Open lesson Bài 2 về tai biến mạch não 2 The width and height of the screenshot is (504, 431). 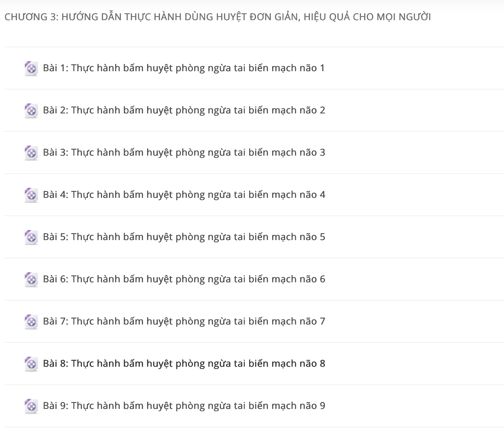point(184,110)
